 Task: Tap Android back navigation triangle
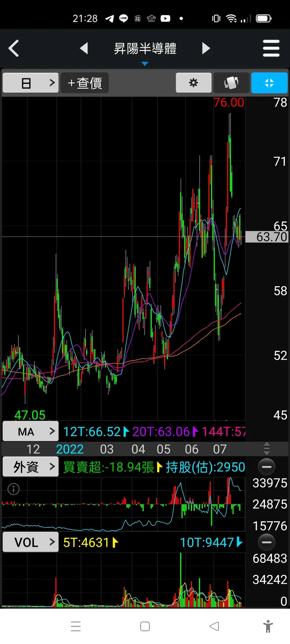214,626
